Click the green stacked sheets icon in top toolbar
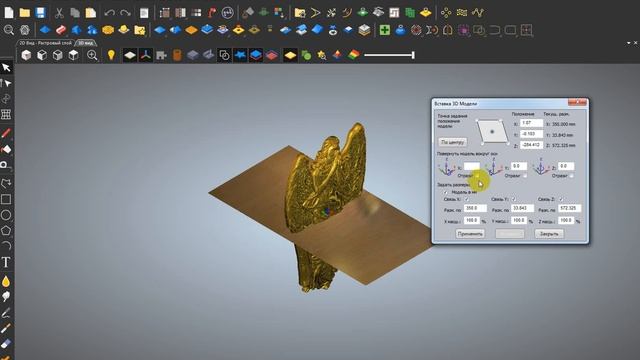This screenshot has width=640, height=360. click(x=410, y=13)
